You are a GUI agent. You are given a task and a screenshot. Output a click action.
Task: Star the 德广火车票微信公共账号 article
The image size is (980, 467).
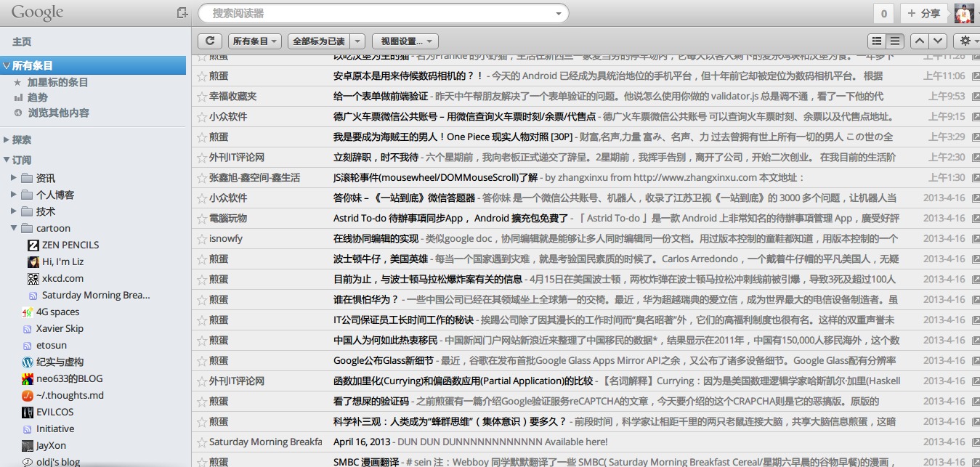click(x=202, y=116)
